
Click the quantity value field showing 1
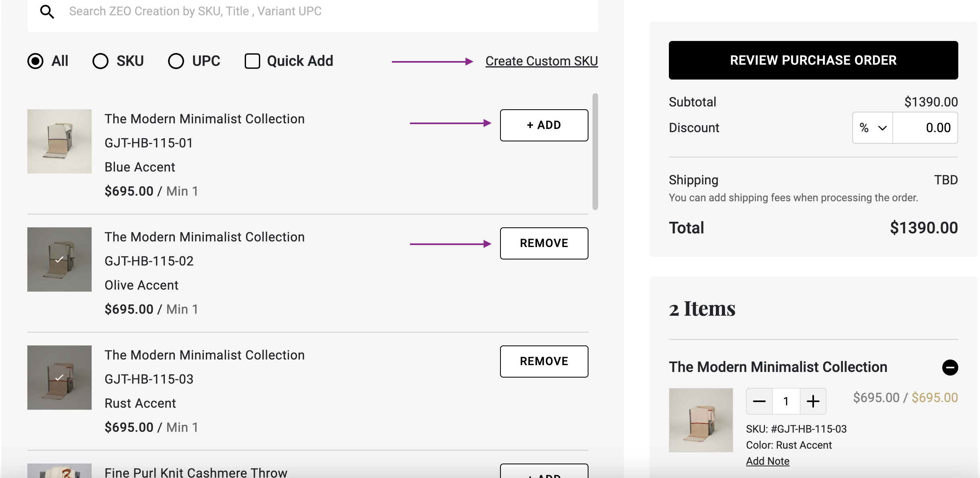pyautogui.click(x=786, y=400)
